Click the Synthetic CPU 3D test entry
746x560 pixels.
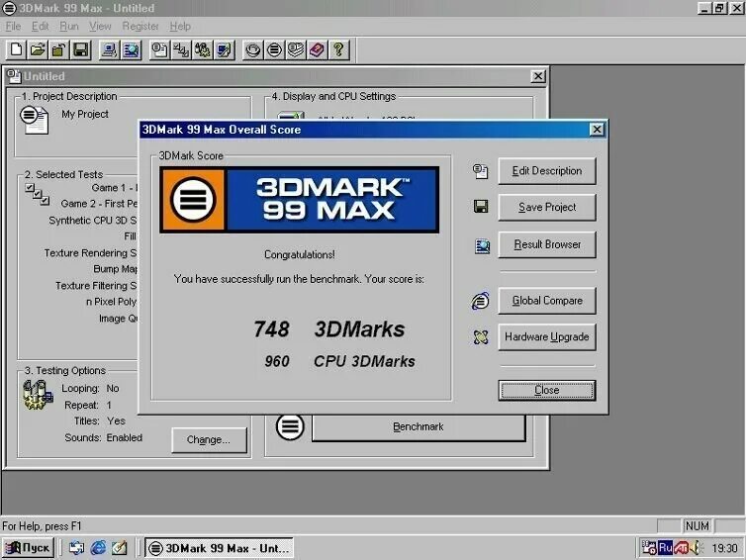93,221
